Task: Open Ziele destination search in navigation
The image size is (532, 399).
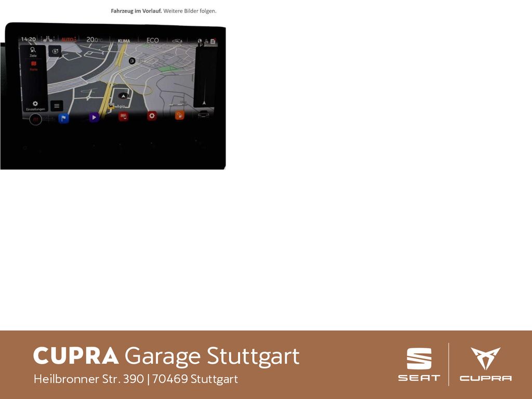Action: [x=33, y=51]
